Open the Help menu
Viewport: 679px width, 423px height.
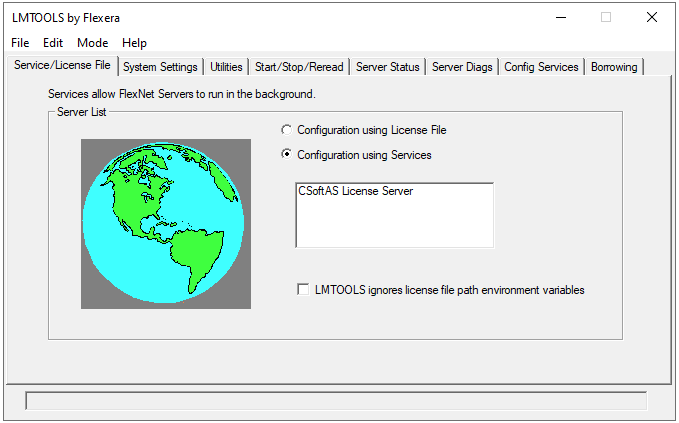[x=134, y=43]
